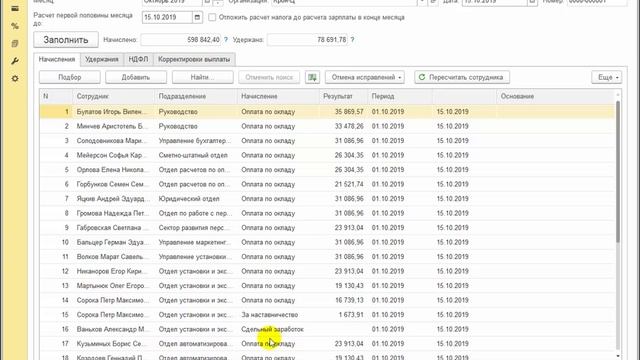Click the green table export icon button

pos(312,77)
